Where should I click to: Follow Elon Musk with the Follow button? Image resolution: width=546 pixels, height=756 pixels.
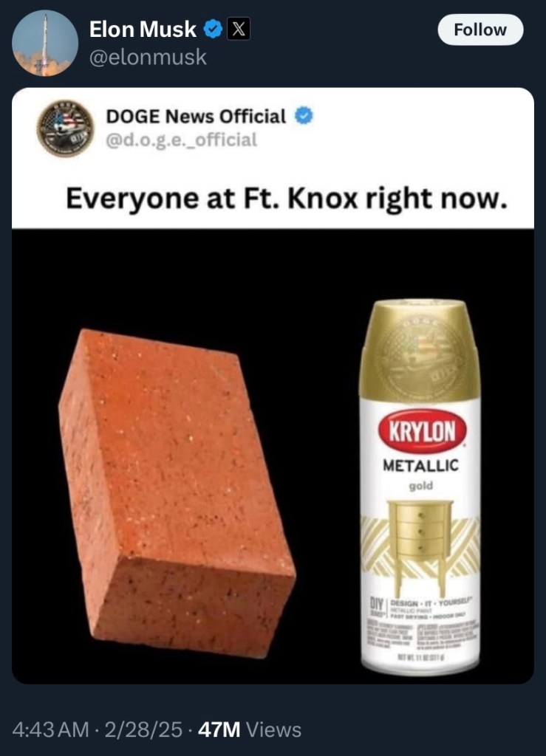coord(480,30)
